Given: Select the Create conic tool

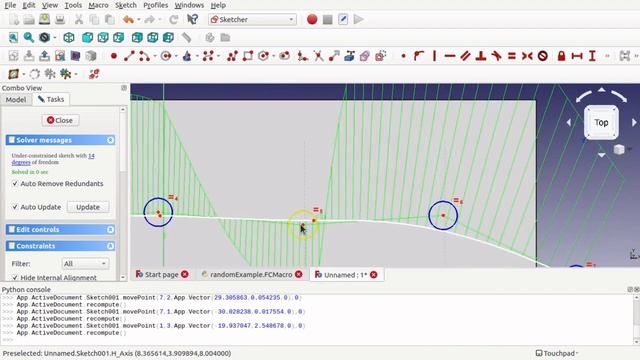Looking at the screenshot, I should tap(187, 56).
